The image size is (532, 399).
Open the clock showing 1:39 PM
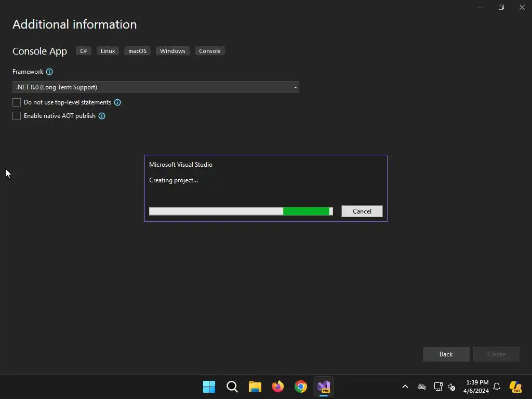coord(476,387)
